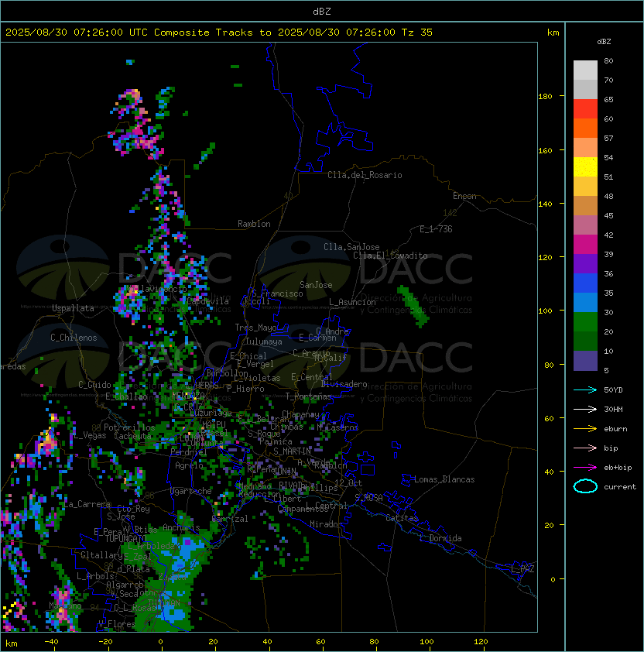Click the 'V_Flores' map label
The image size is (644, 652).
(117, 623)
